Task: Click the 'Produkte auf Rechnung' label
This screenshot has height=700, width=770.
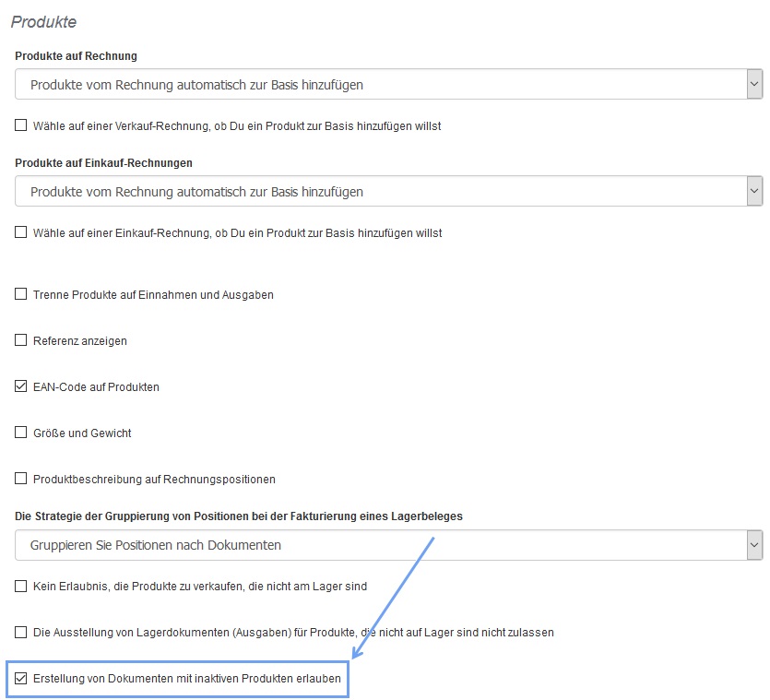Action: 77,56
